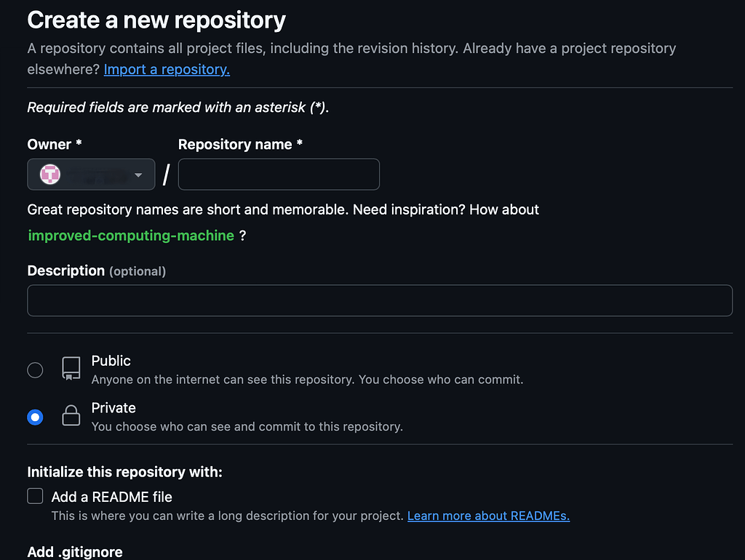The image size is (745, 560).
Task: Open Learn more about READMEs link
Action: [x=488, y=516]
